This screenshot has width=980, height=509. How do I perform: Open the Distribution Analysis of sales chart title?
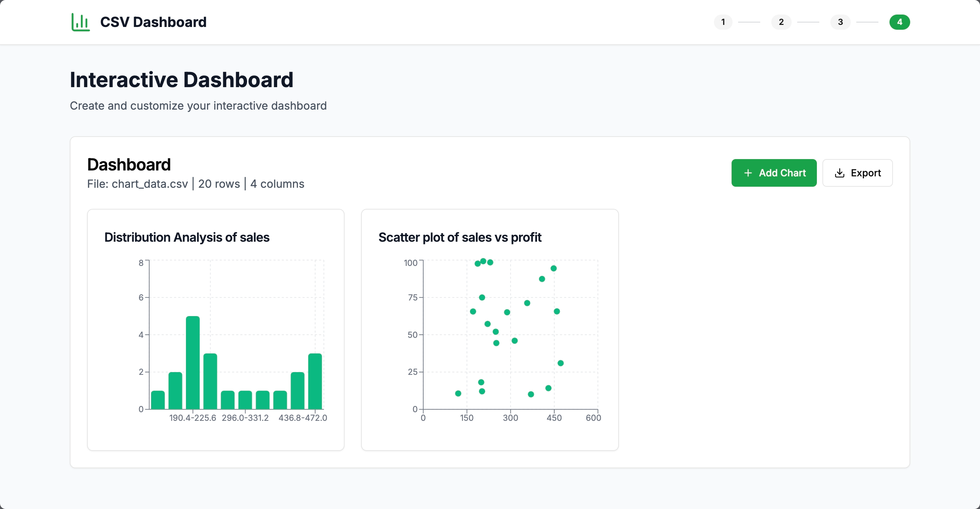(x=187, y=237)
